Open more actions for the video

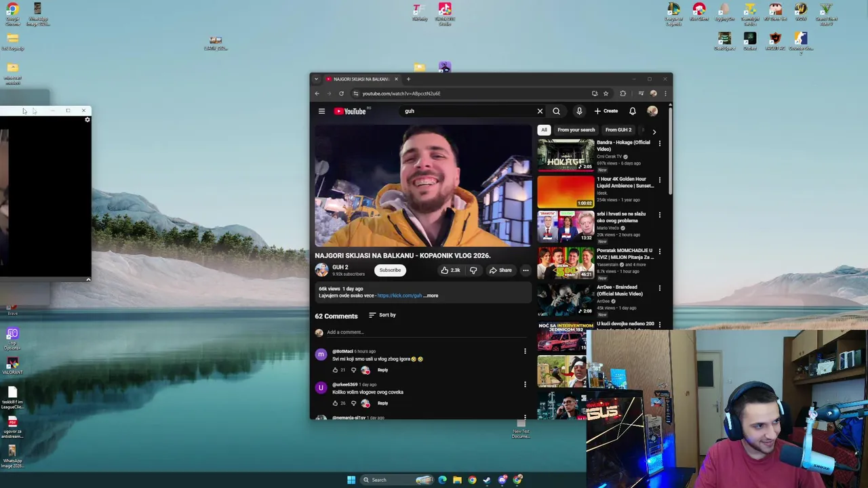pos(526,270)
